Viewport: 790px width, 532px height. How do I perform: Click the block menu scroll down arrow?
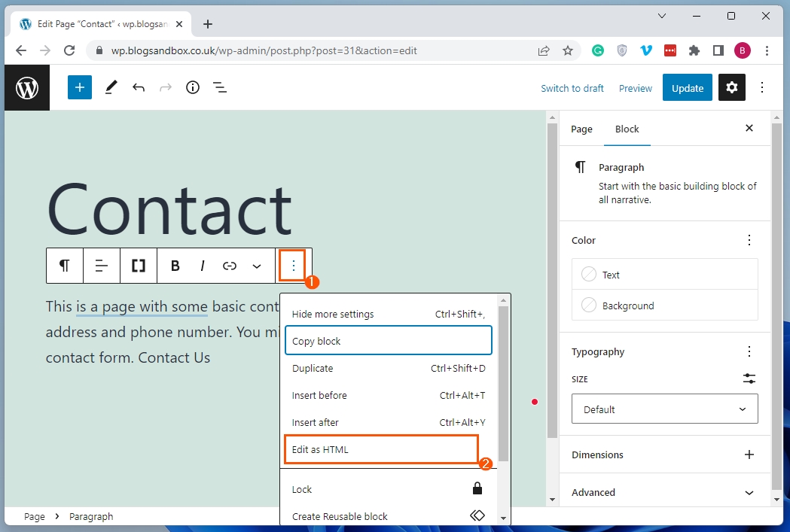503,518
